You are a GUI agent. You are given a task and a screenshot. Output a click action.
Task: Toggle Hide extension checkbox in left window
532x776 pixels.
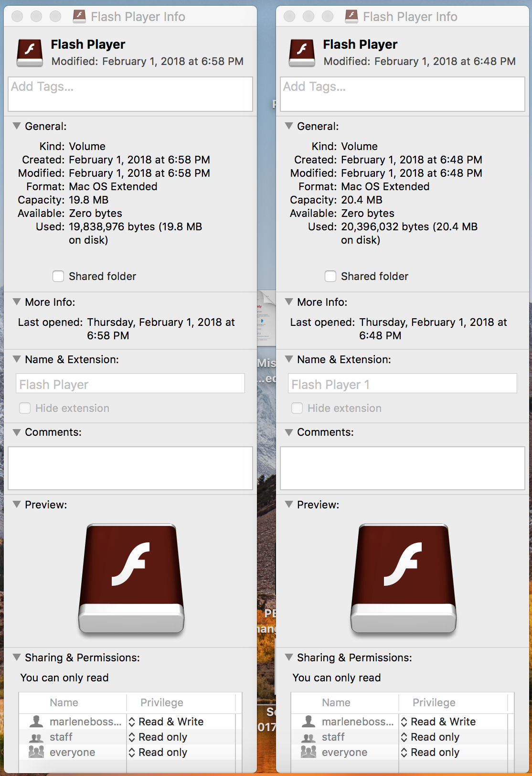point(25,408)
